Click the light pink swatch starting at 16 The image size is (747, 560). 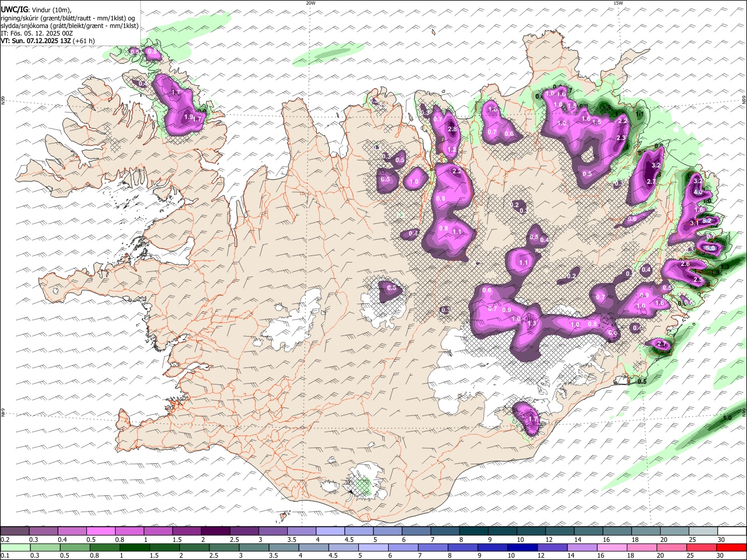click(612, 548)
